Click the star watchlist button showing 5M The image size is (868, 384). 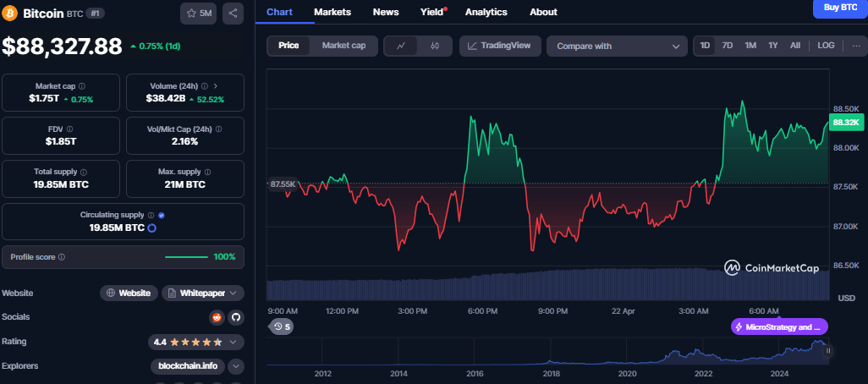pyautogui.click(x=198, y=14)
